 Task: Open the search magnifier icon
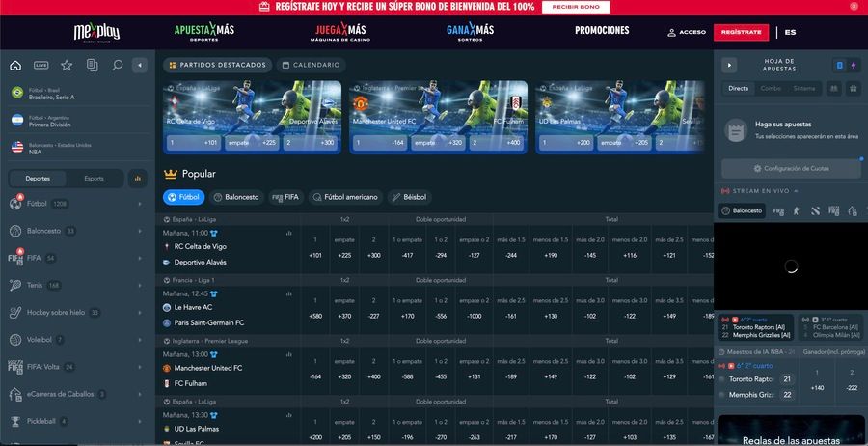pyautogui.click(x=118, y=66)
